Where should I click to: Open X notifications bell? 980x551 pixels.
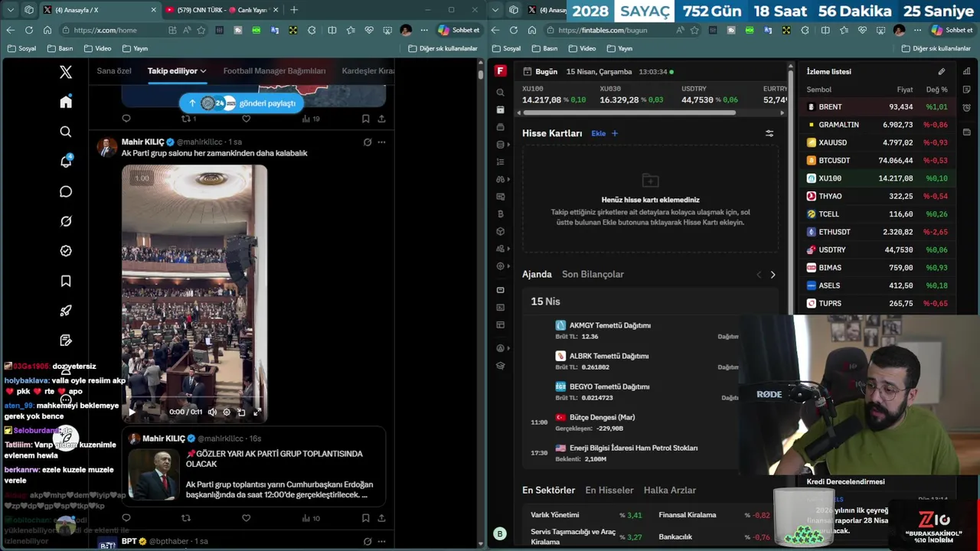tap(66, 161)
